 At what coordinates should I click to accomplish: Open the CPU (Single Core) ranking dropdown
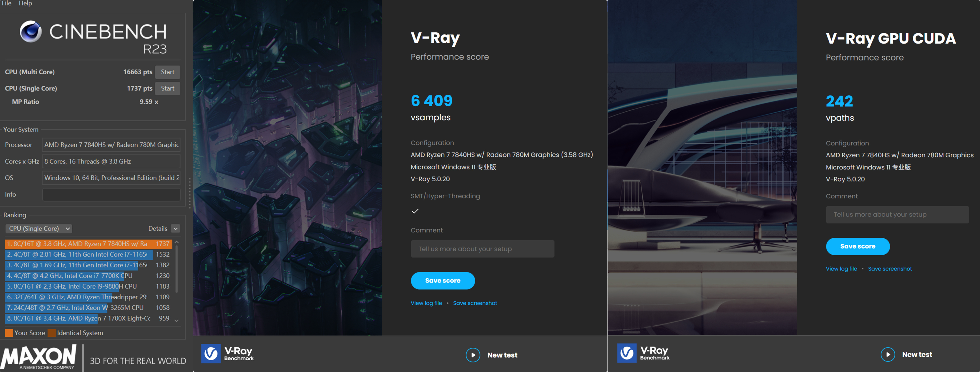click(39, 228)
